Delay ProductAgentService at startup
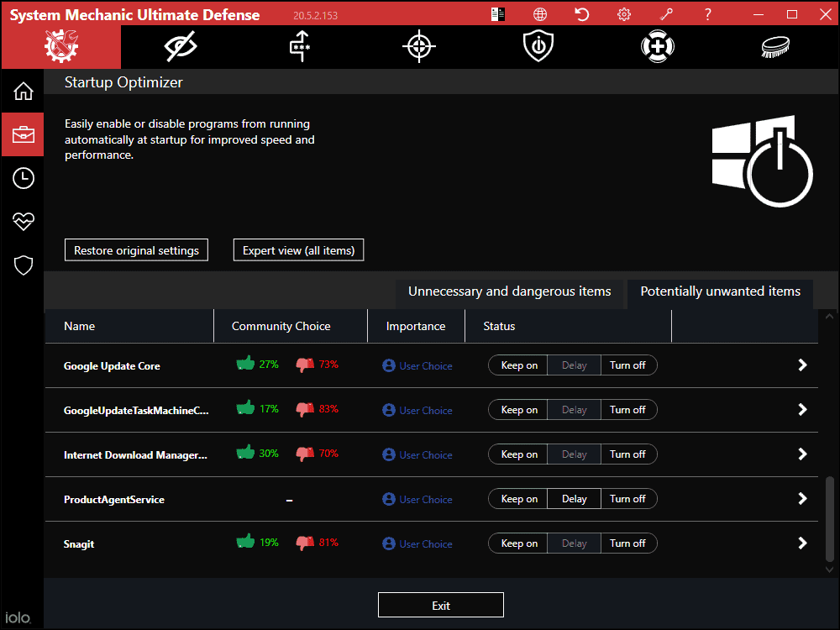 coord(574,498)
